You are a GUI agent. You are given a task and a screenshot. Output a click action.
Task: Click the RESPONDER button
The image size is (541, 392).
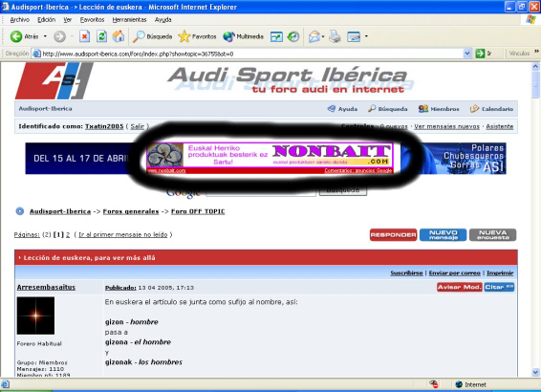(x=394, y=235)
